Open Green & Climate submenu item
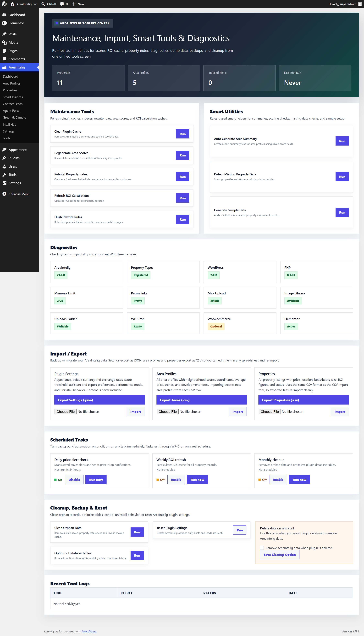This screenshot has height=636, width=364. click(15, 117)
